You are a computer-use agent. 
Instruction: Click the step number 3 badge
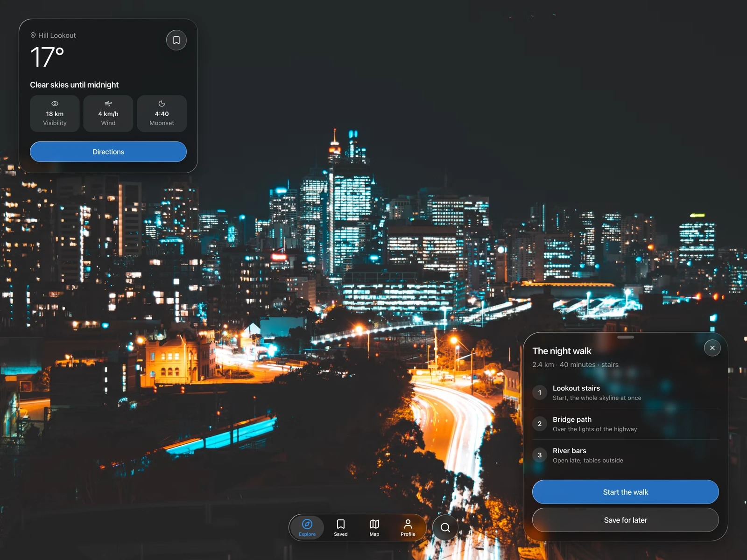click(x=540, y=455)
